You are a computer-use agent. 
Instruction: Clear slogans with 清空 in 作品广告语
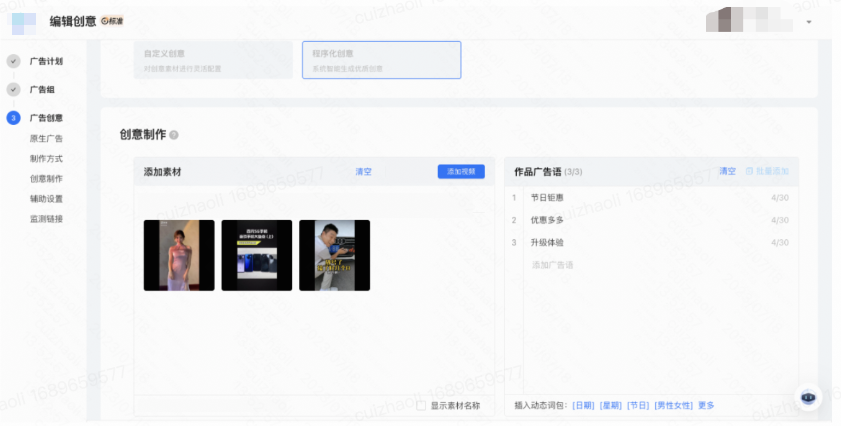click(727, 171)
